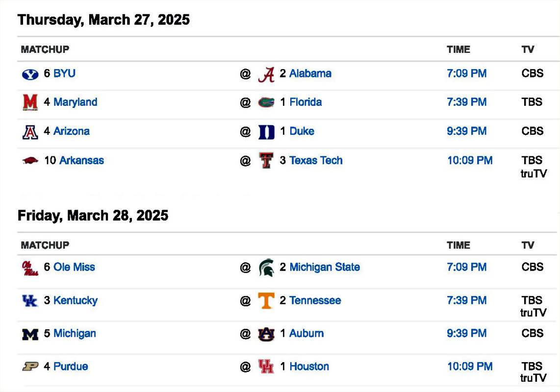Click the Tennessee orange T logo
Image resolution: width=560 pixels, height=392 pixels.
(x=266, y=300)
